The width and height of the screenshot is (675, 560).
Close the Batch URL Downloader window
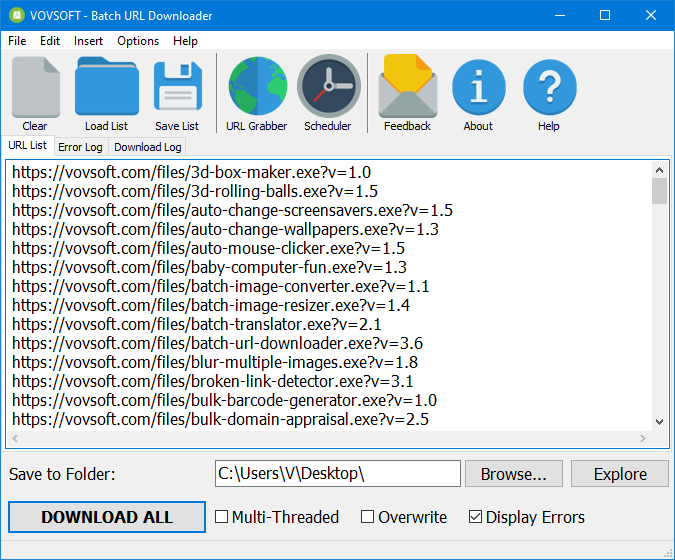click(x=650, y=15)
